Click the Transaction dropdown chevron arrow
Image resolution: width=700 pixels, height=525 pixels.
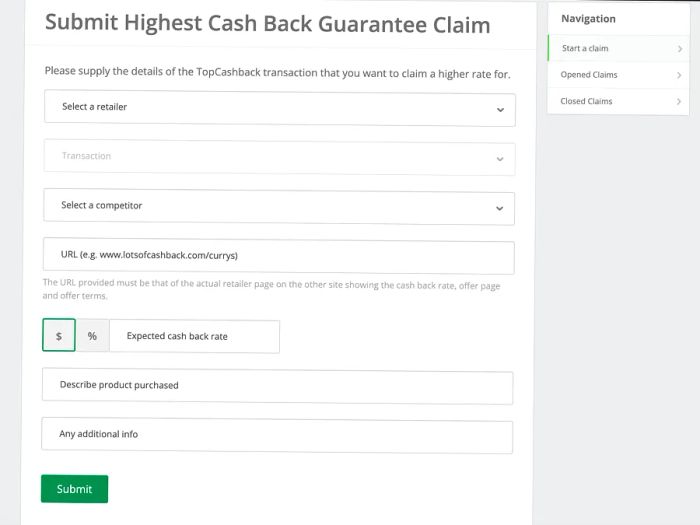click(x=500, y=159)
